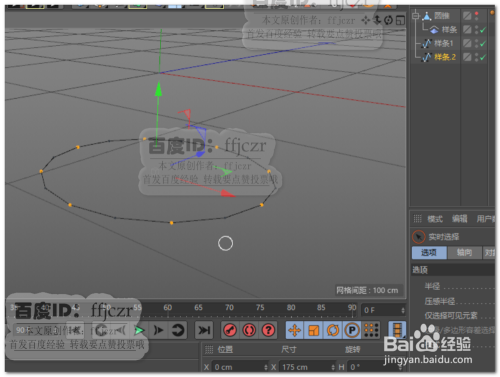Toggle the parameter P keying icon
This screenshot has width=500, height=377.
coord(352,330)
